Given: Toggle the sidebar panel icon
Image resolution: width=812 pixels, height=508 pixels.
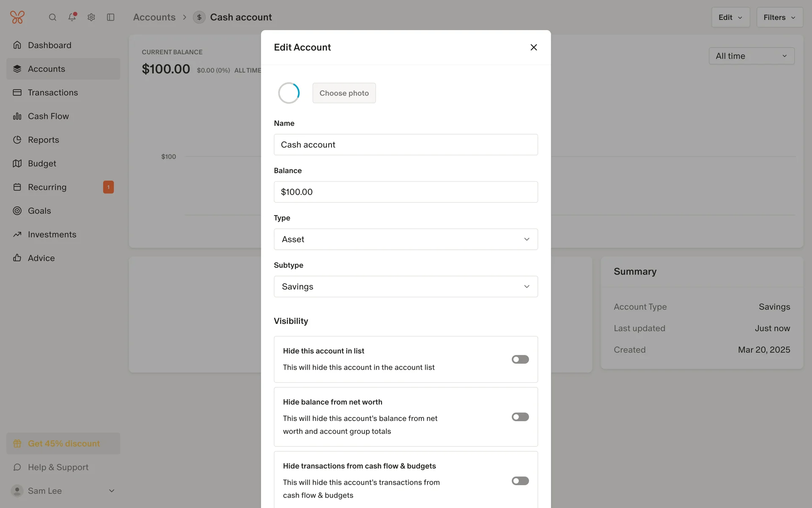Looking at the screenshot, I should (x=111, y=17).
